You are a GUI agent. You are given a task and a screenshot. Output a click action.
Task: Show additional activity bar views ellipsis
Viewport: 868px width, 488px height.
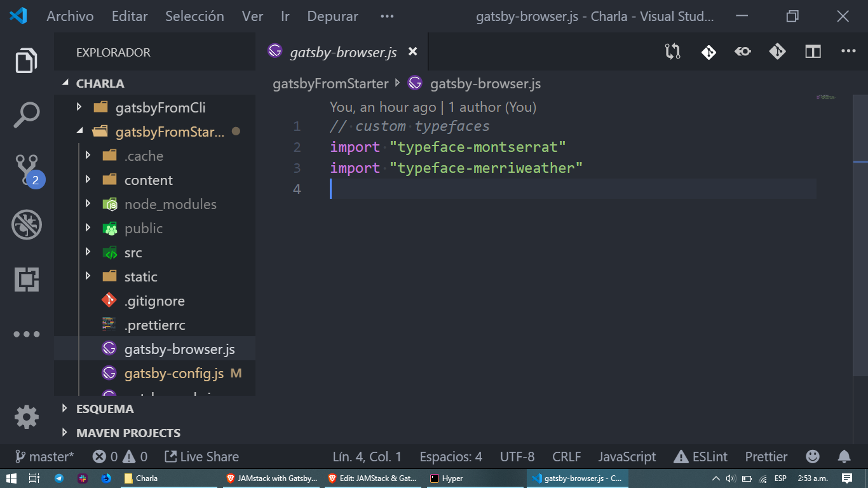(x=26, y=334)
